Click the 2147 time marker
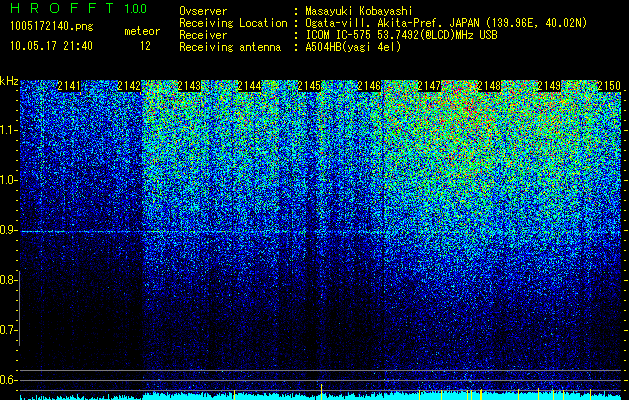629x400 pixels. (x=429, y=86)
